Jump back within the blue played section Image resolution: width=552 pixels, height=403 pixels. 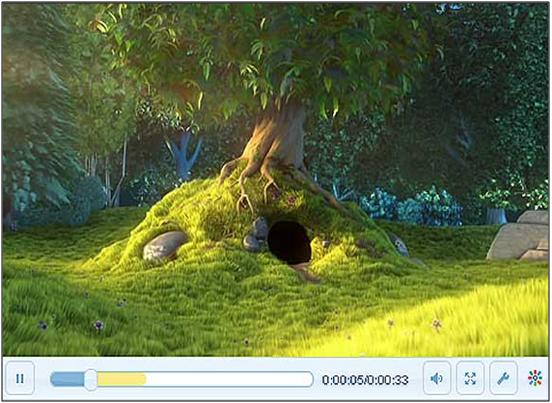pos(67,379)
